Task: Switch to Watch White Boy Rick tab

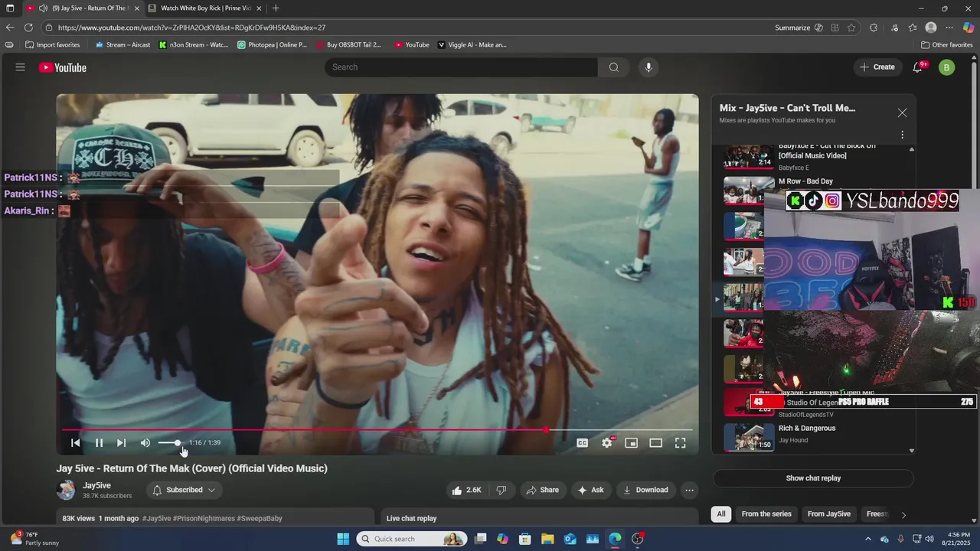Action: point(205,8)
